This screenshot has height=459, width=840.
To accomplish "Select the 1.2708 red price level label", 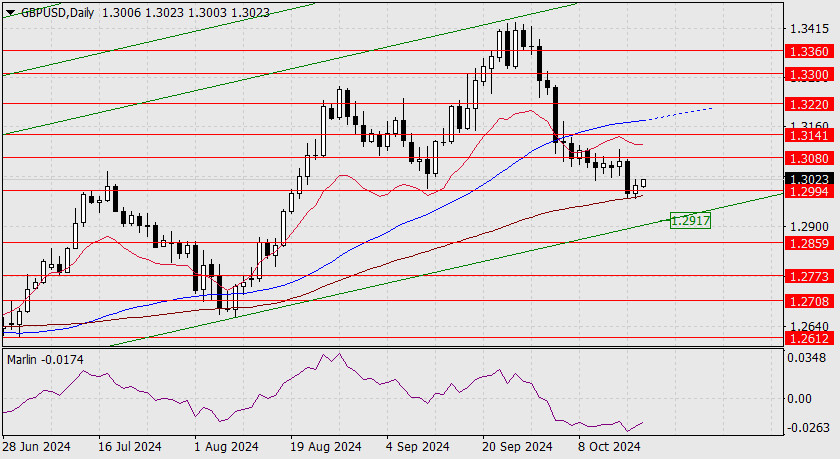I will [x=810, y=302].
